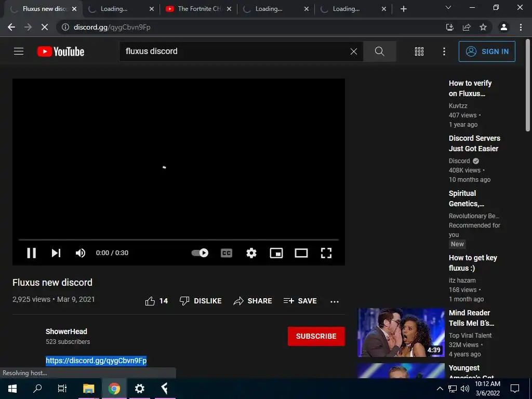The width and height of the screenshot is (532, 399).
Task: Switch to 'The Fortnite CH' tab
Action: (198, 9)
